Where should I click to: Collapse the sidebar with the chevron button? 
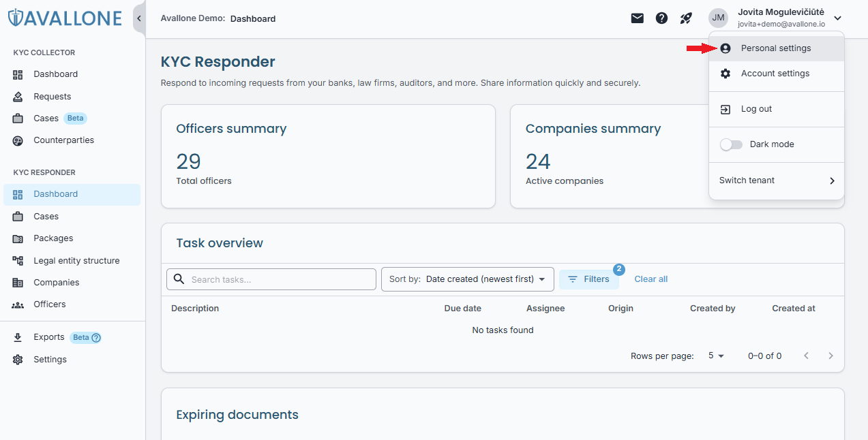(x=138, y=18)
